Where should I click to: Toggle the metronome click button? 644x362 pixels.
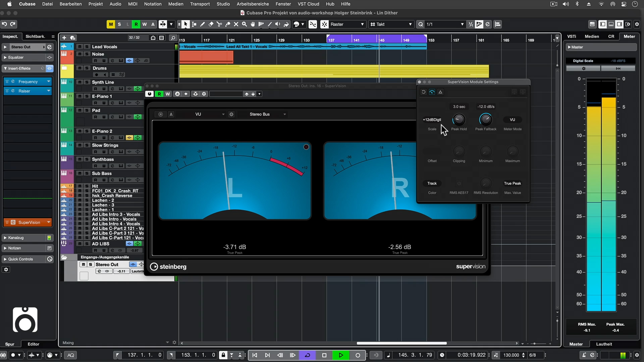584,355
